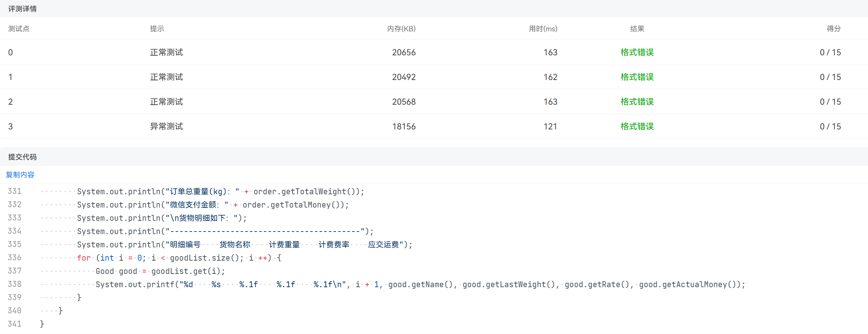Click 格式错误 result for test point 0
This screenshot has width=868, height=334.
(637, 52)
